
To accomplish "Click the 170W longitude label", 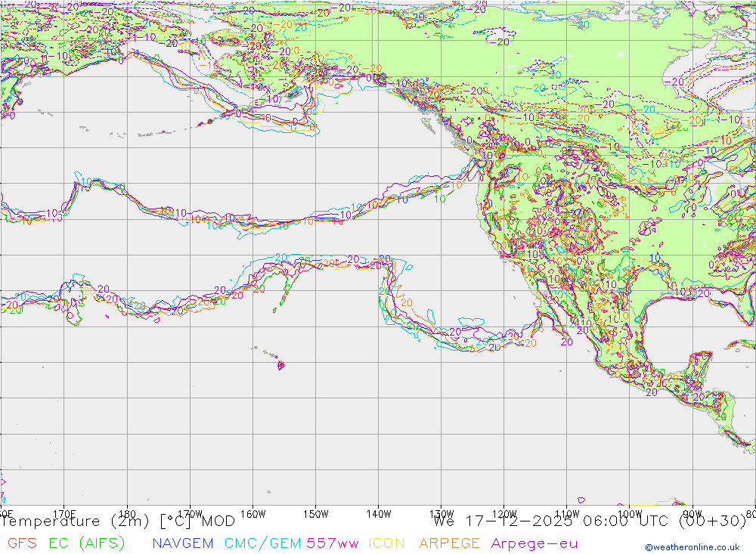I will tap(190, 513).
